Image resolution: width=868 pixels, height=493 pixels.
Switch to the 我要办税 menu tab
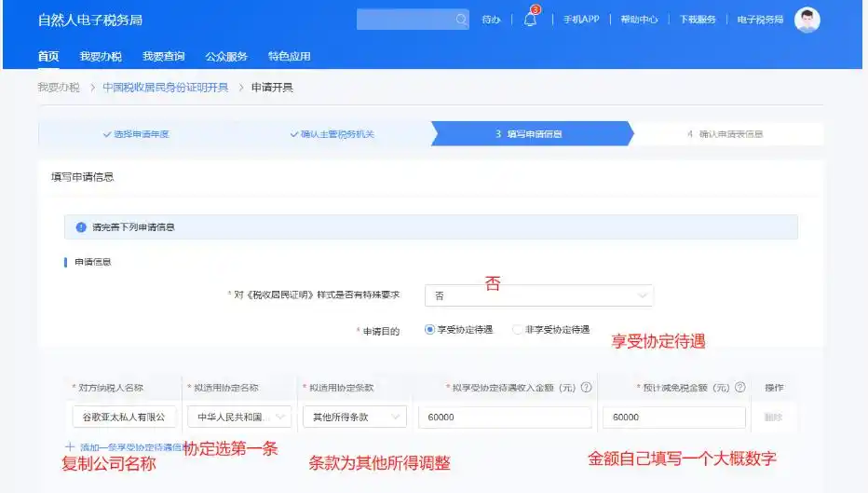pyautogui.click(x=101, y=57)
